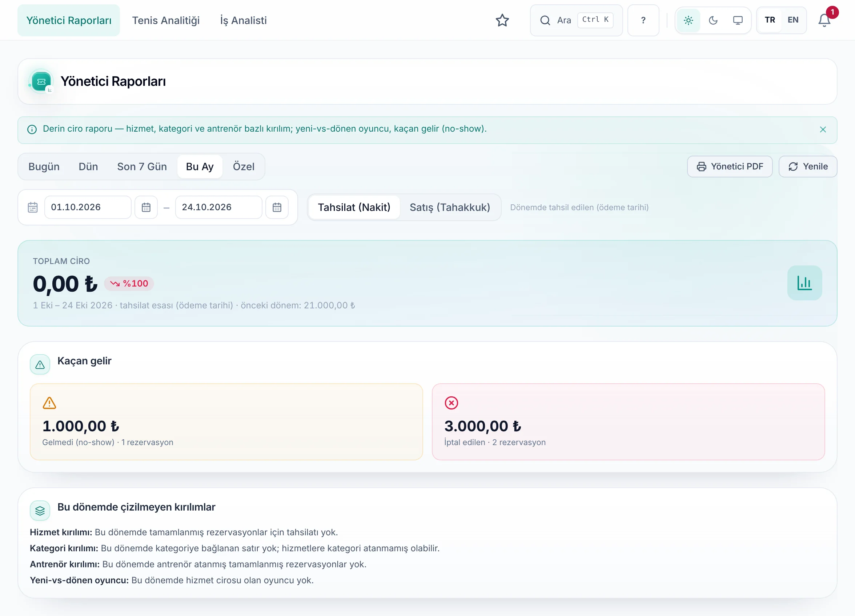Click the 3.000,00 ₺ cancelled amount

pyautogui.click(x=483, y=427)
